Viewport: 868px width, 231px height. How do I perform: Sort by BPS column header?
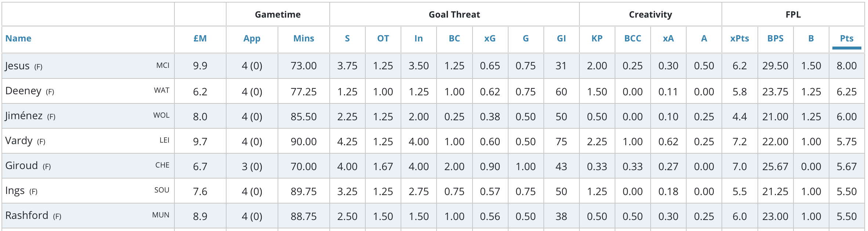tap(775, 38)
